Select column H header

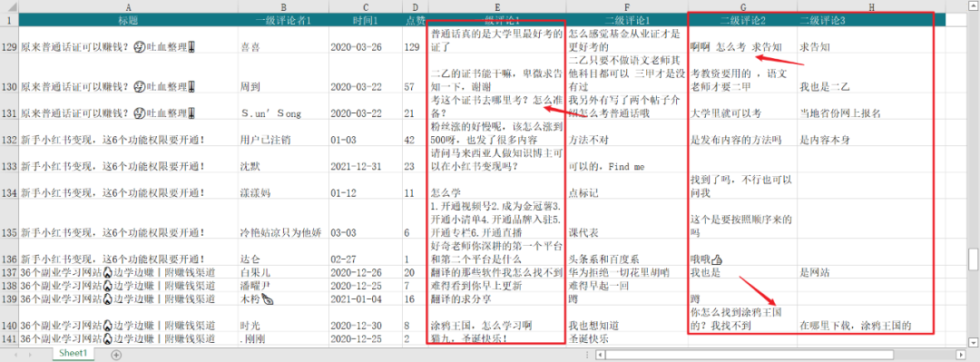[870, 7]
